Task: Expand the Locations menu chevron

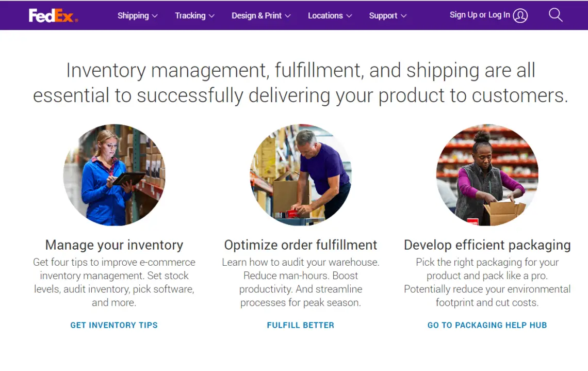Action: click(350, 16)
